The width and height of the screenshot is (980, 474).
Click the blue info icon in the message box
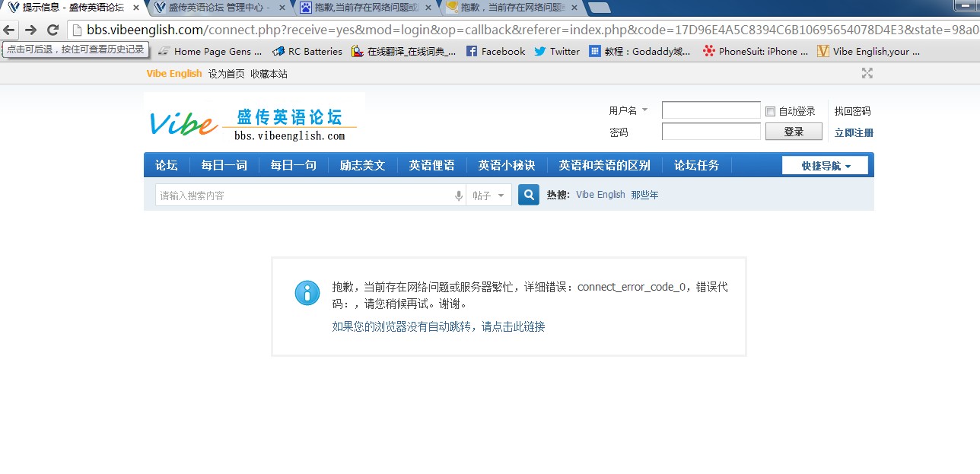pyautogui.click(x=307, y=293)
